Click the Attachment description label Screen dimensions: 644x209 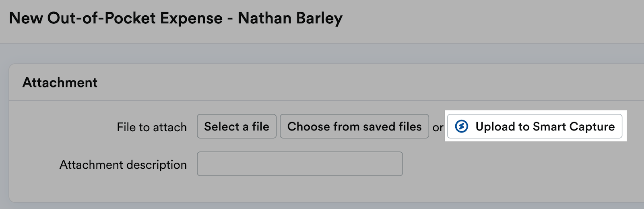point(123,165)
